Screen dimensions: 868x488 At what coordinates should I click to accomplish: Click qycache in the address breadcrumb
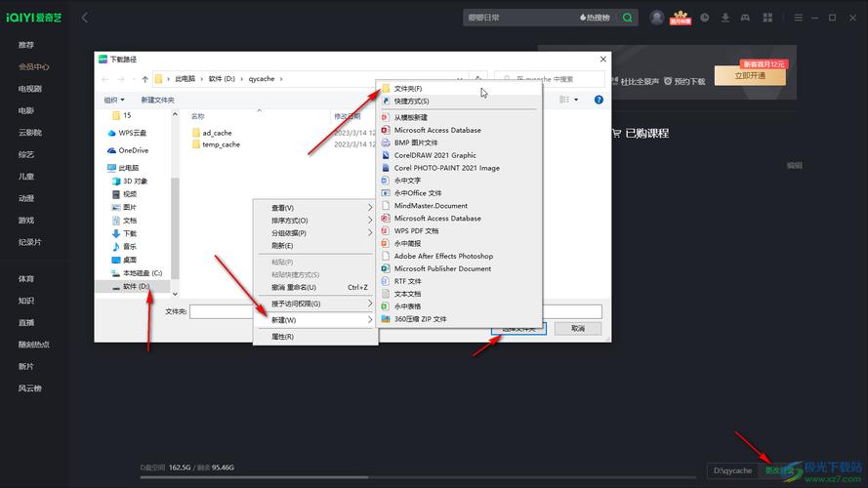tap(262, 79)
